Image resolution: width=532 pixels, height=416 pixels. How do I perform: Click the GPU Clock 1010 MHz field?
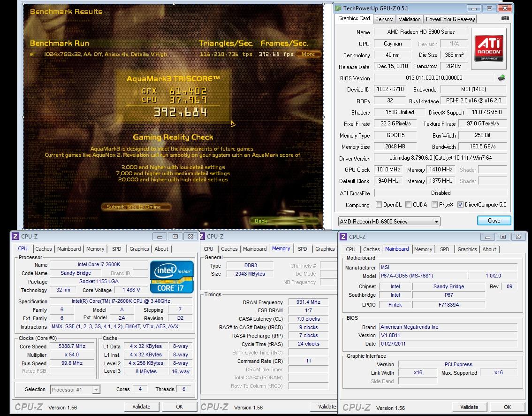pyautogui.click(x=388, y=169)
